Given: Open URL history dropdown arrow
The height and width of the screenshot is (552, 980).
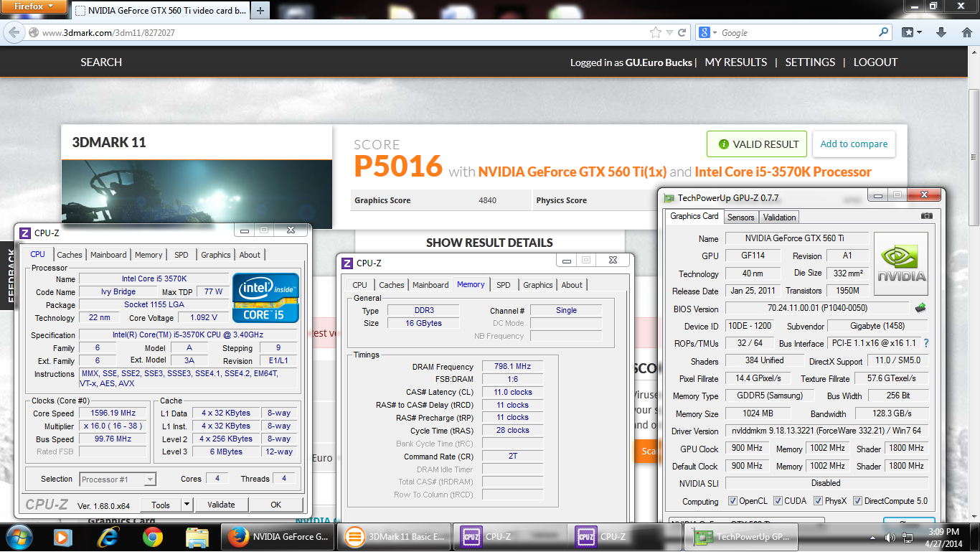Looking at the screenshot, I should pos(669,33).
